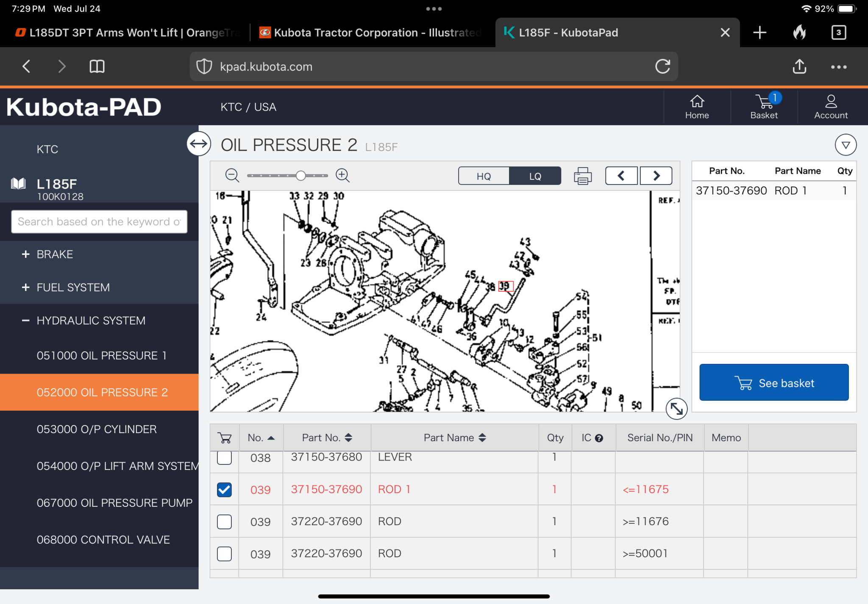Go to Kubota-PAD Home
The height and width of the screenshot is (604, 868).
click(697, 107)
